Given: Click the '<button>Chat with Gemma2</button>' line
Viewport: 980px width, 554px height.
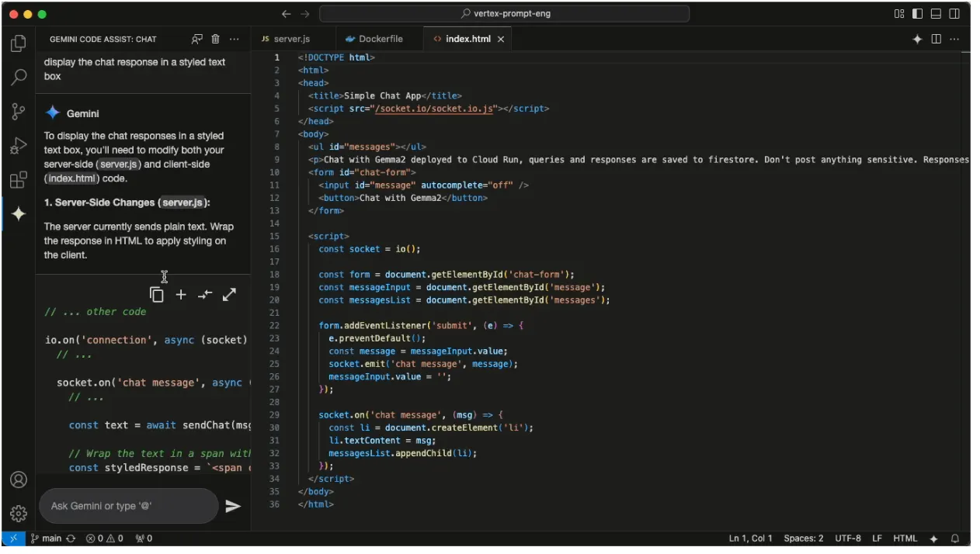Looking at the screenshot, I should tap(403, 198).
